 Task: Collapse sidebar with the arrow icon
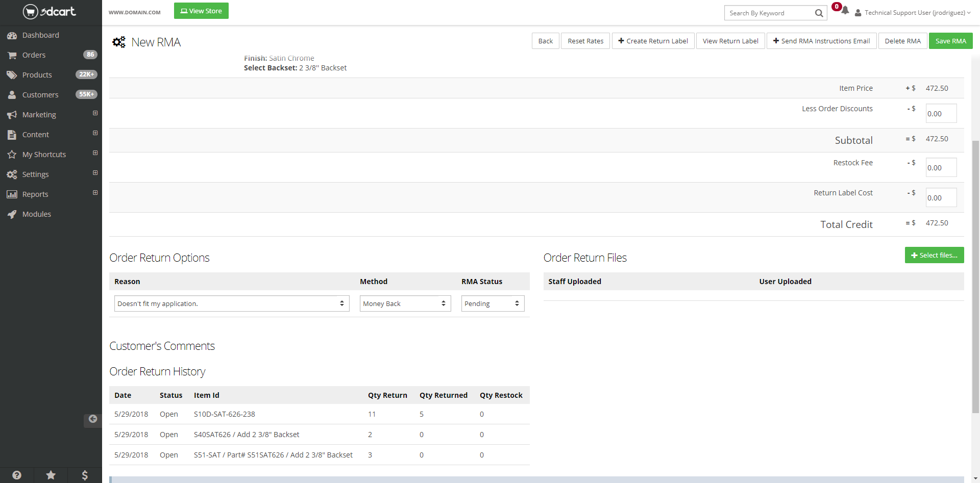coord(93,419)
